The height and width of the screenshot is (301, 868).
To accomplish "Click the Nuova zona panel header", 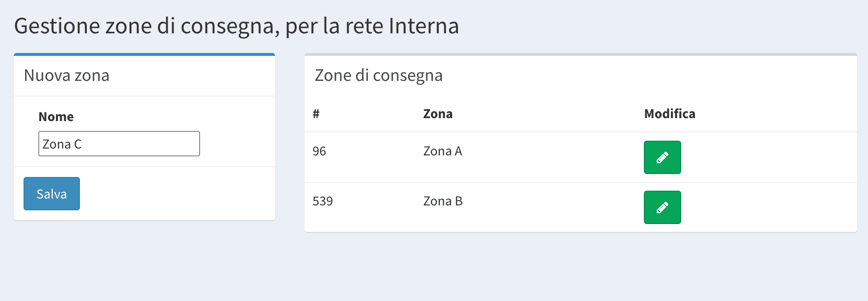I will [x=66, y=75].
